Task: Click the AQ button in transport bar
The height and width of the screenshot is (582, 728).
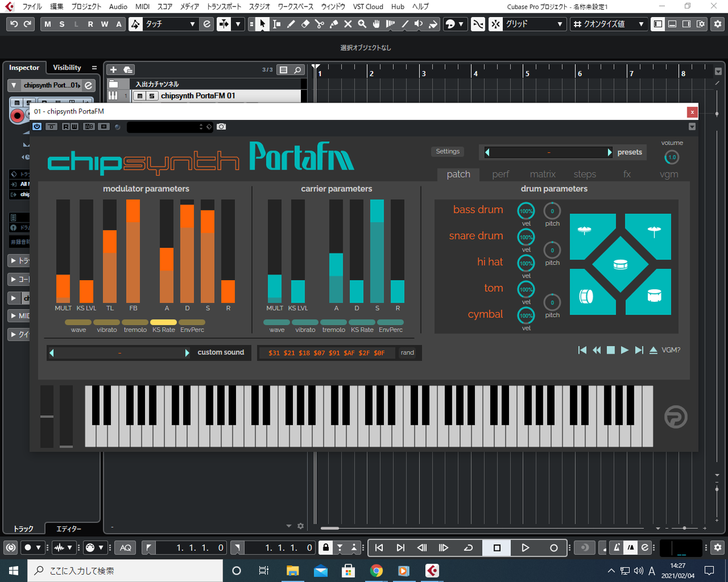Action: point(126,548)
